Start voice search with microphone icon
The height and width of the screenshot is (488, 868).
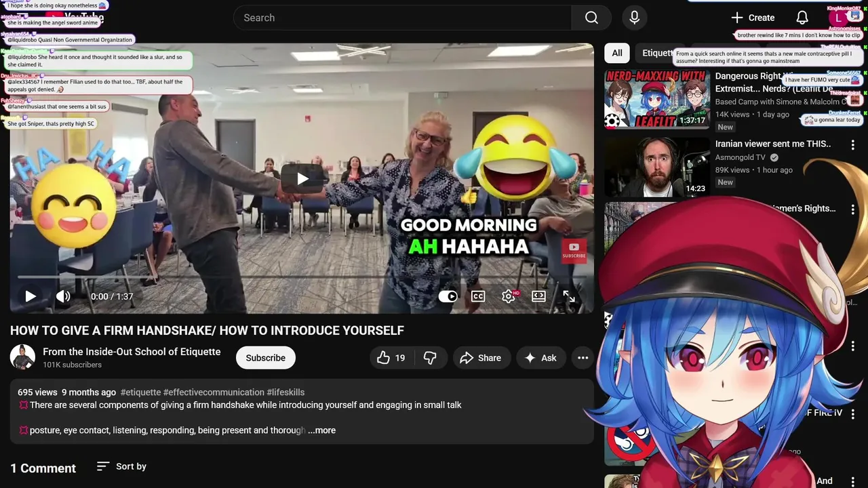point(635,18)
